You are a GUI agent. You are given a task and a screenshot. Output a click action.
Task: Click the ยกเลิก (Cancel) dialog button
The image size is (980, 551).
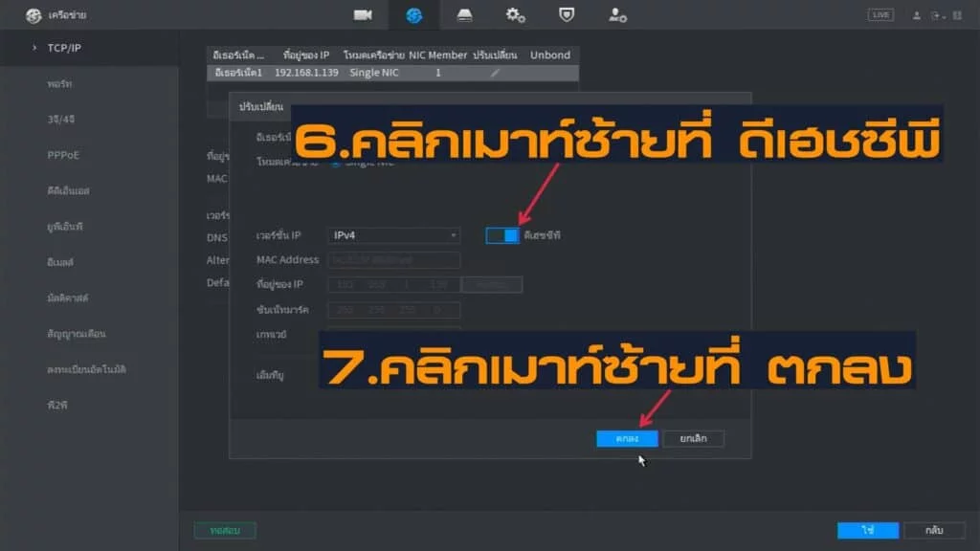tap(693, 438)
